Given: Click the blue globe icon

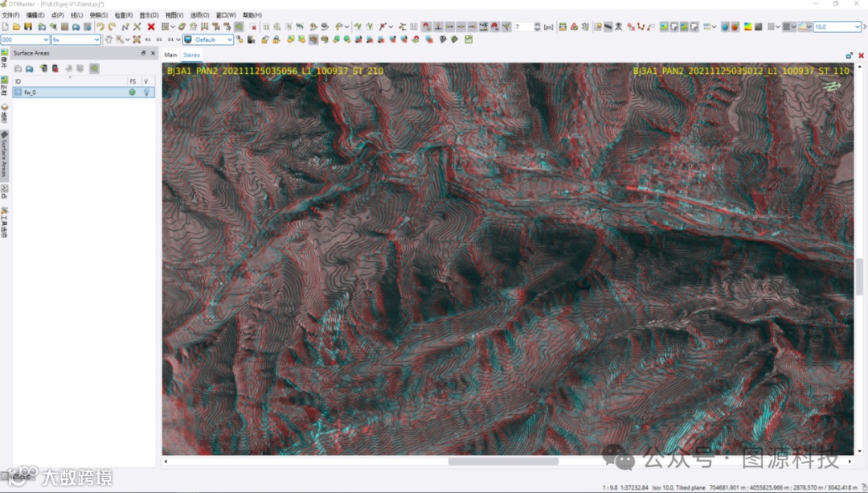Looking at the screenshot, I should click(x=725, y=27).
